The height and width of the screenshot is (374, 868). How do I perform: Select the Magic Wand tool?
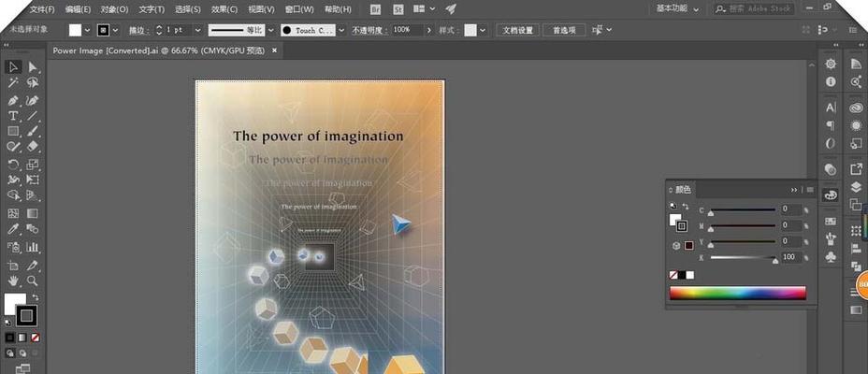tap(13, 82)
